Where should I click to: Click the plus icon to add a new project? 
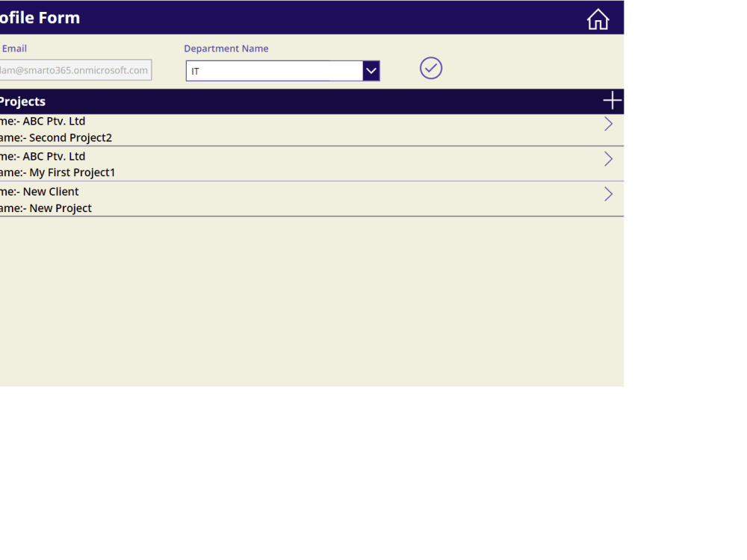612,100
